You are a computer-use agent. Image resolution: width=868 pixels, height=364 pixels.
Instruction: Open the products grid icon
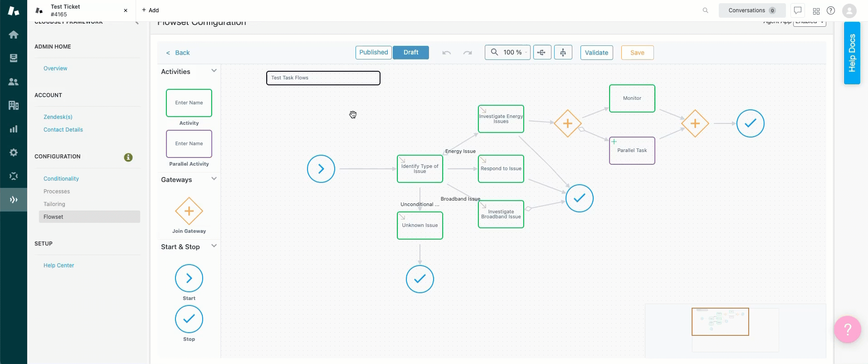tap(816, 11)
